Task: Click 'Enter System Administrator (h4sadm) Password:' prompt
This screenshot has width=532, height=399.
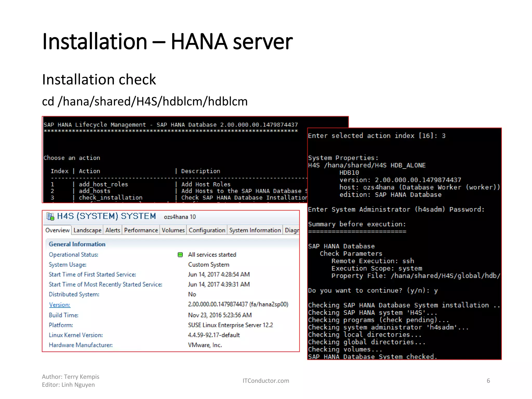Action: [396, 209]
